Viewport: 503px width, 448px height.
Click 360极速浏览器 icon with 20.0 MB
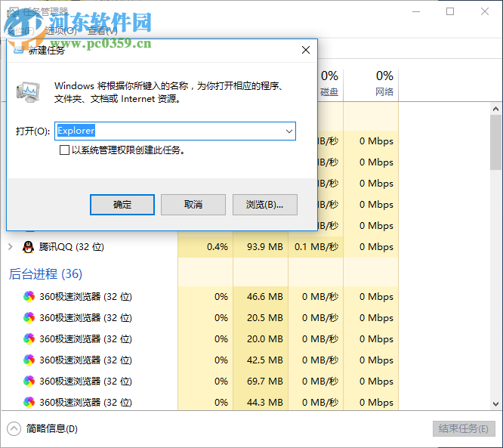point(29,339)
